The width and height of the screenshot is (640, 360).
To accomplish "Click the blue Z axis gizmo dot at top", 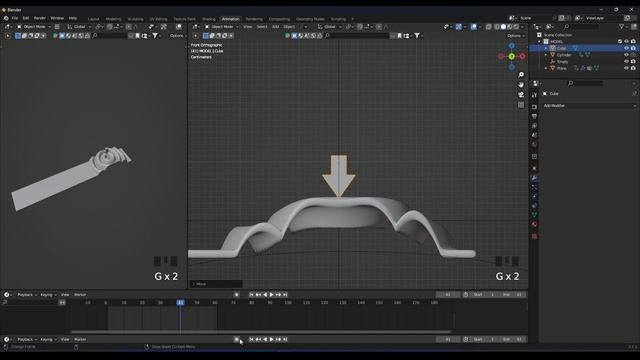I will (511, 46).
